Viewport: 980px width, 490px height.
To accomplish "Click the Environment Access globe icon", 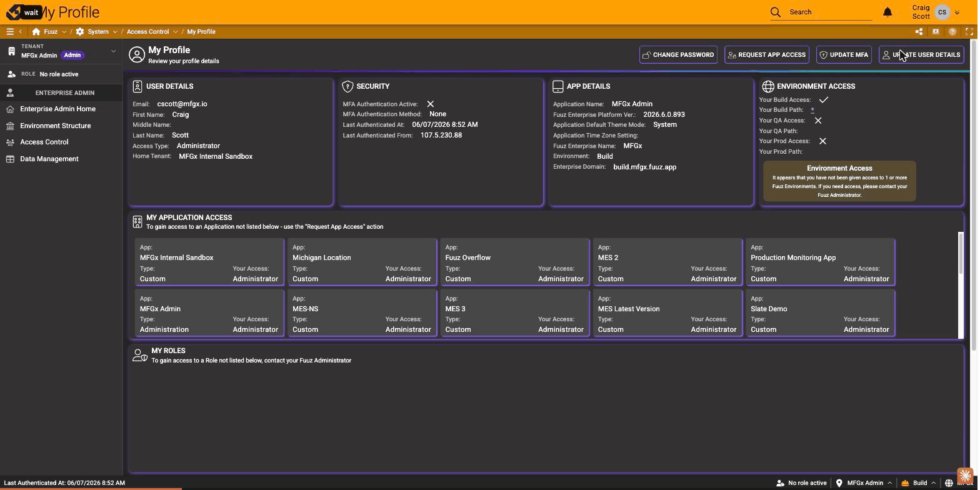I will [x=768, y=86].
